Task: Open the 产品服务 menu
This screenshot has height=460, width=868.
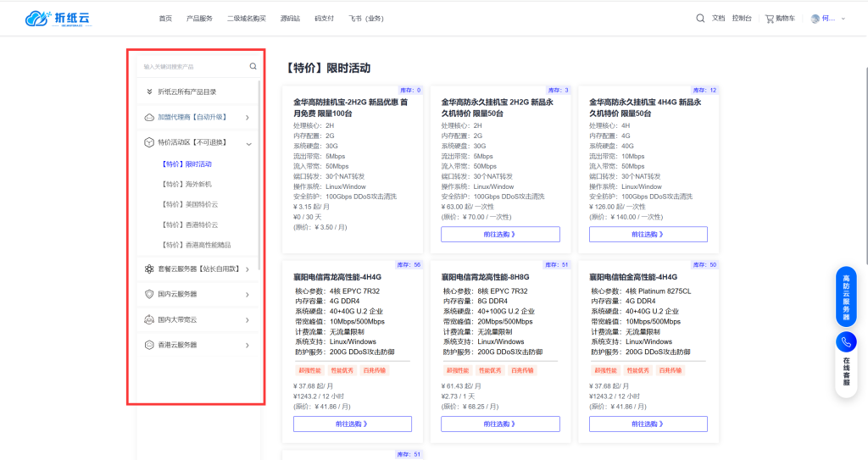Action: point(199,19)
